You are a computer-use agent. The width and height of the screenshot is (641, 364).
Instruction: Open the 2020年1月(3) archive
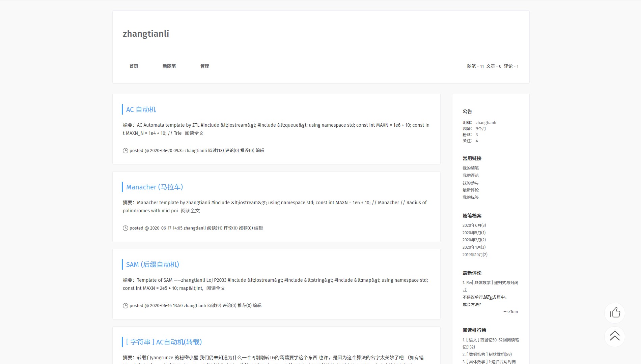coord(474,247)
